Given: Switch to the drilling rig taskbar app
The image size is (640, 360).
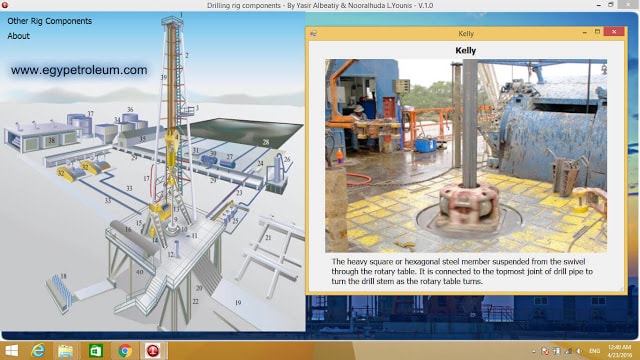Looking at the screenshot, I should coord(153,351).
